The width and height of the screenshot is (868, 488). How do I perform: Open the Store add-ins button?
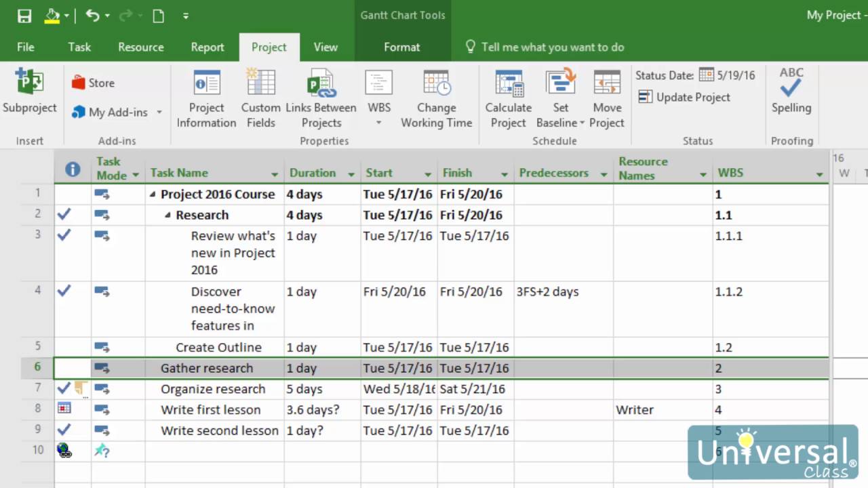[93, 83]
